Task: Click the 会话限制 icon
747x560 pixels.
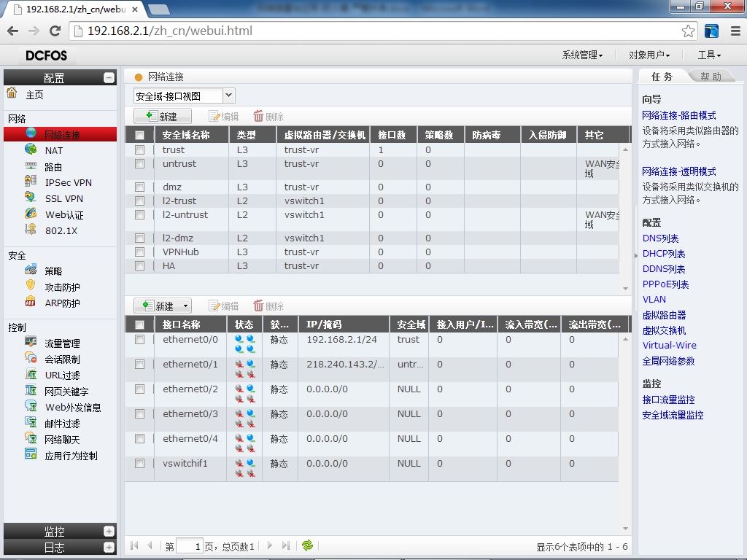Action: (x=31, y=358)
